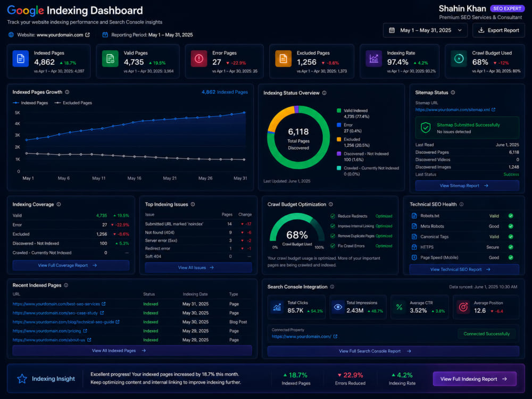532x399 pixels.
Task: Click the 68% crawl budget gauge
Action: pos(297,231)
